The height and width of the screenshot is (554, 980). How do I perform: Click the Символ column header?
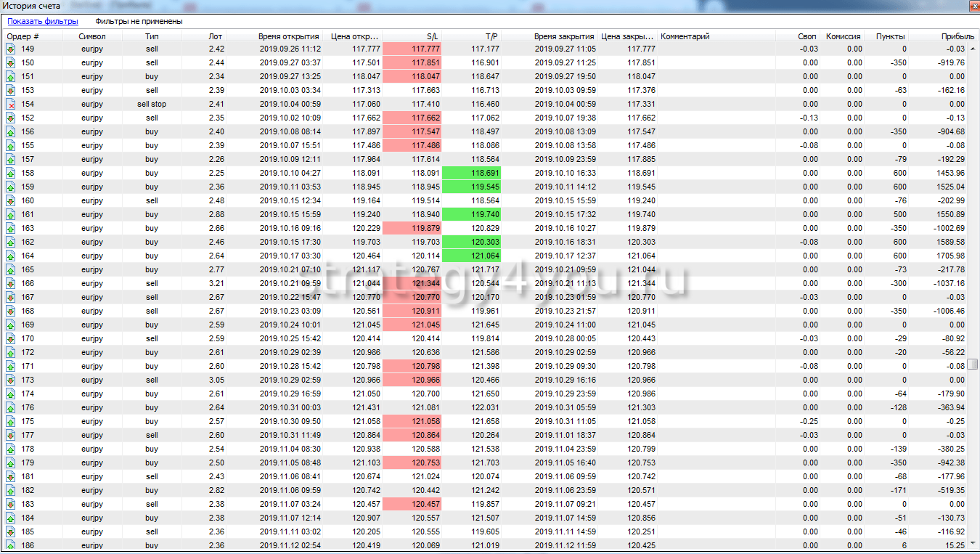click(92, 36)
